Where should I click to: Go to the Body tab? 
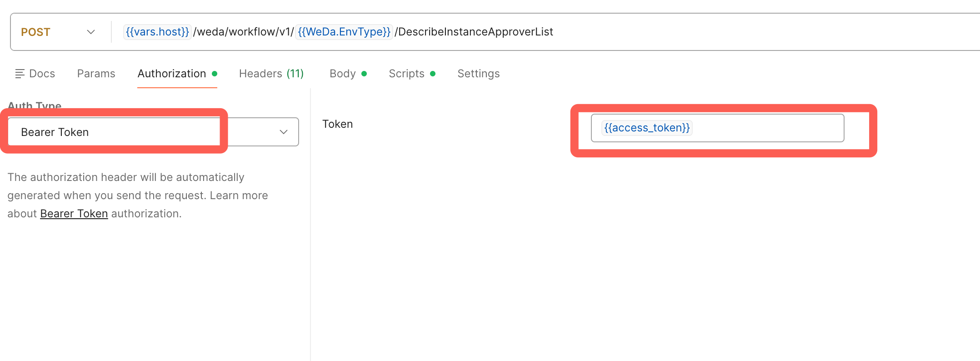click(343, 74)
